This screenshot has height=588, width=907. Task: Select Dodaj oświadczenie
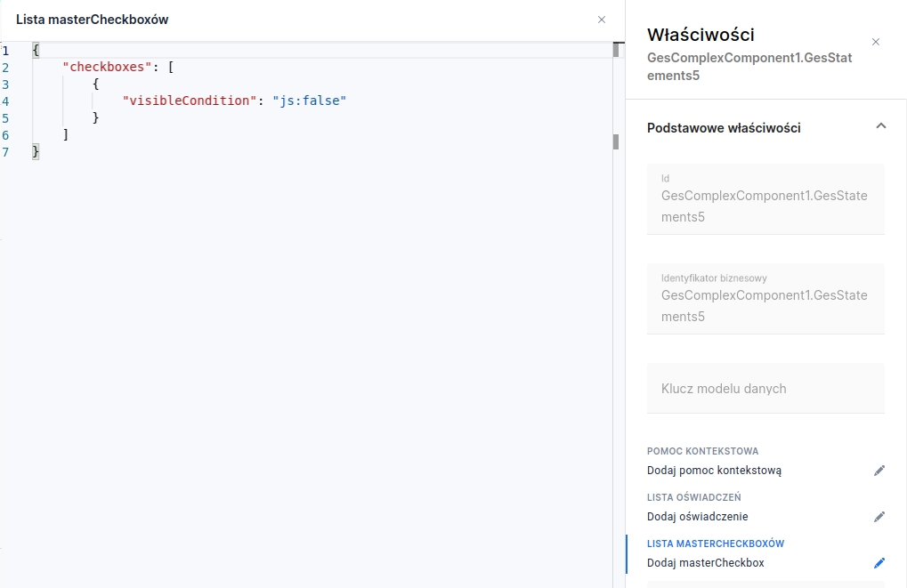click(x=697, y=517)
